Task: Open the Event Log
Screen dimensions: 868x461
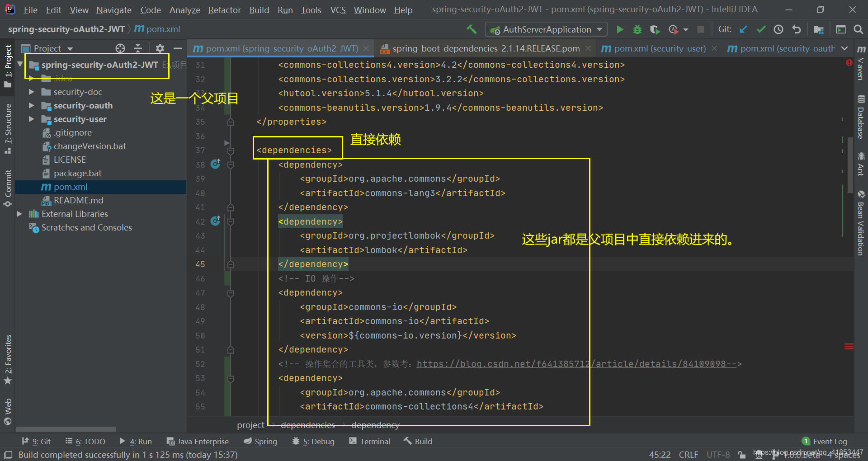Action: pyautogui.click(x=825, y=441)
